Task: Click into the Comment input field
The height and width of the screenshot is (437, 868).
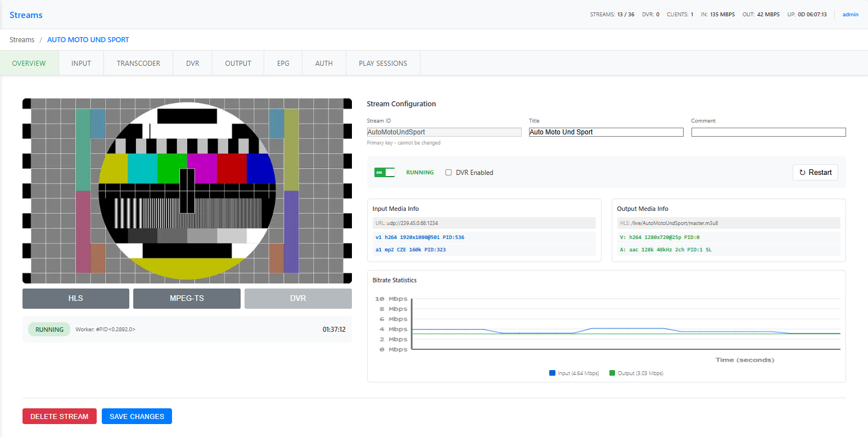Action: (768, 132)
